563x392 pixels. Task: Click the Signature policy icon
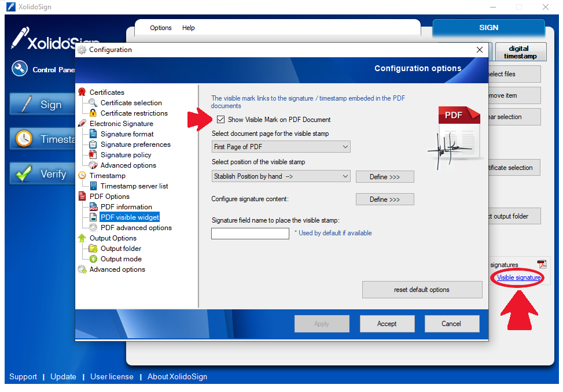click(x=93, y=154)
